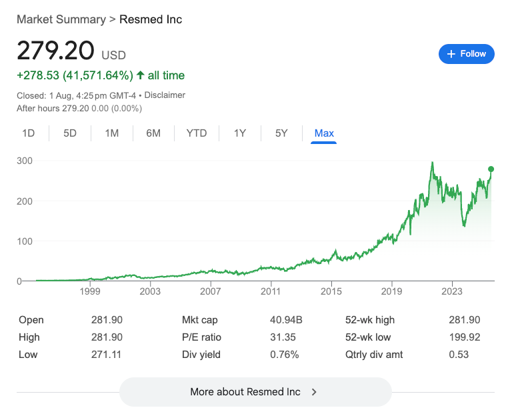Click the Mkt cap value 40.94B
The height and width of the screenshot is (420, 522).
[x=286, y=320]
